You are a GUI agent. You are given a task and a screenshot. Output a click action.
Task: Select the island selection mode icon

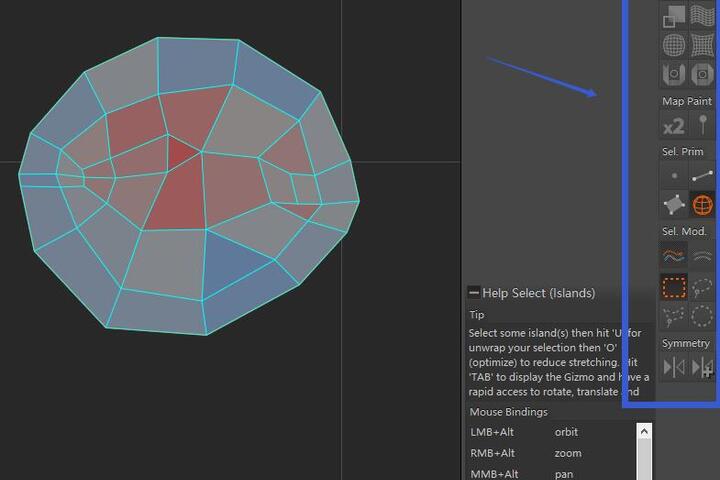pos(703,203)
